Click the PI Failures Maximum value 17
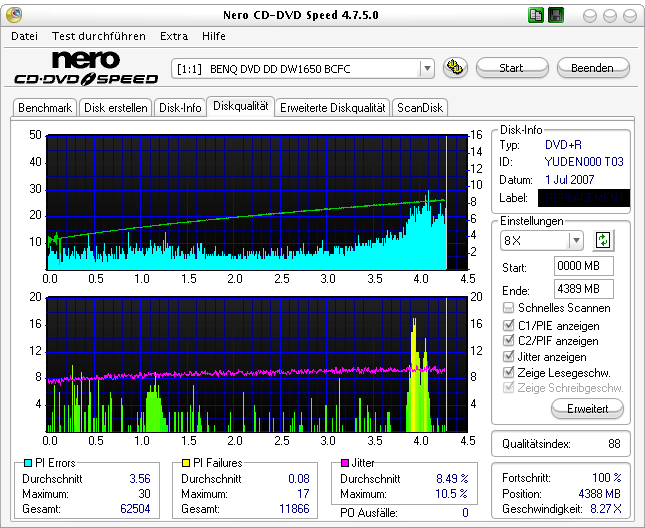Image resolution: width=645 pixels, height=528 pixels. 303,493
